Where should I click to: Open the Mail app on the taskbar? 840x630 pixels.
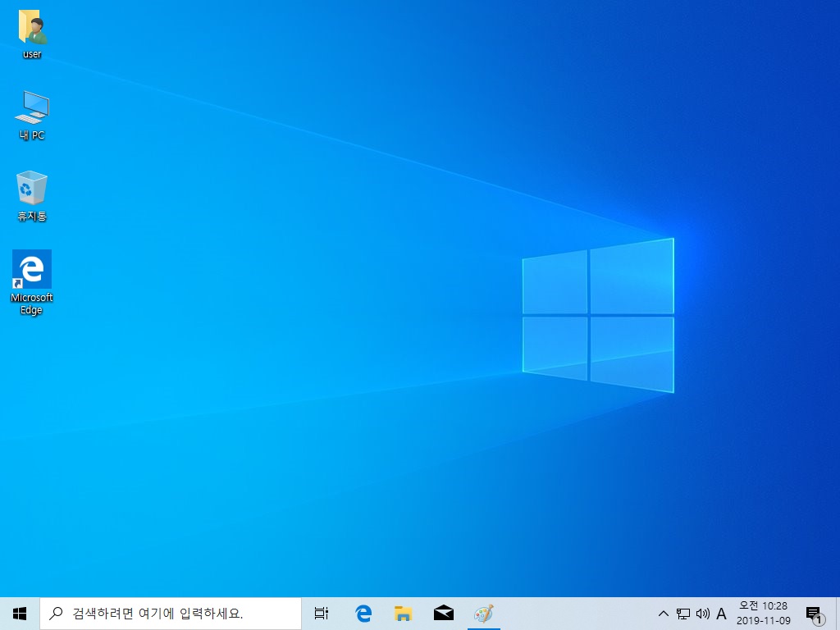click(x=444, y=614)
